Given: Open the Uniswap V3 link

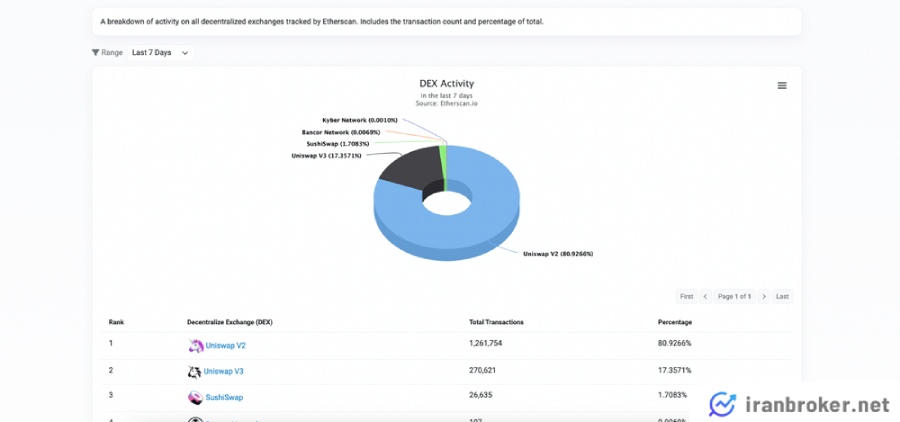Looking at the screenshot, I should [x=223, y=371].
